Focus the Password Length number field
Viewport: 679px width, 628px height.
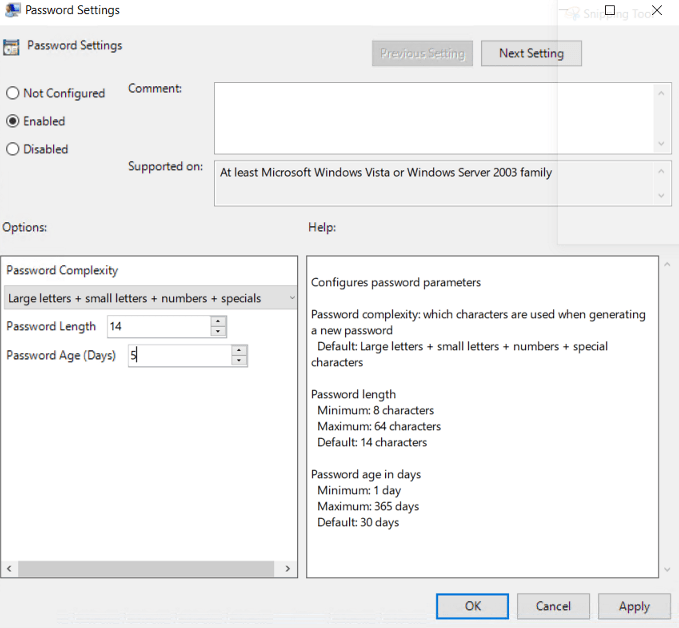tap(158, 326)
